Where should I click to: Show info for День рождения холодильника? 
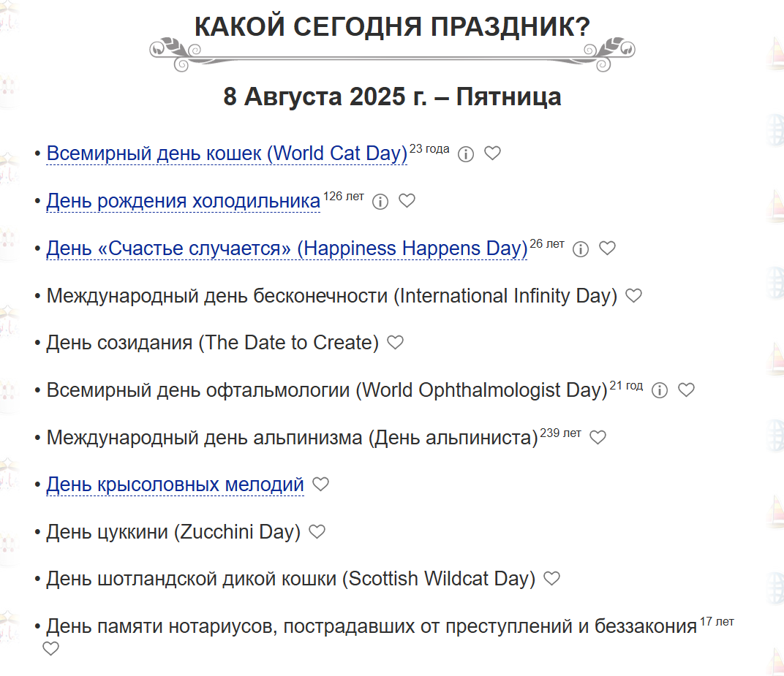[380, 202]
